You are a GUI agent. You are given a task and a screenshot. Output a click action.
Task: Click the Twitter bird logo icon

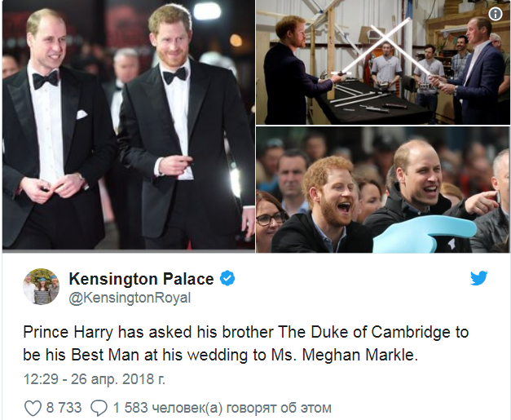[479, 278]
